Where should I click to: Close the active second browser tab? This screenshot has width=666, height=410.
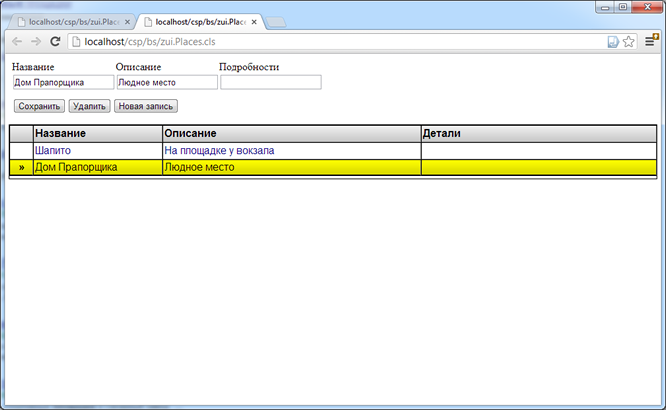click(254, 22)
